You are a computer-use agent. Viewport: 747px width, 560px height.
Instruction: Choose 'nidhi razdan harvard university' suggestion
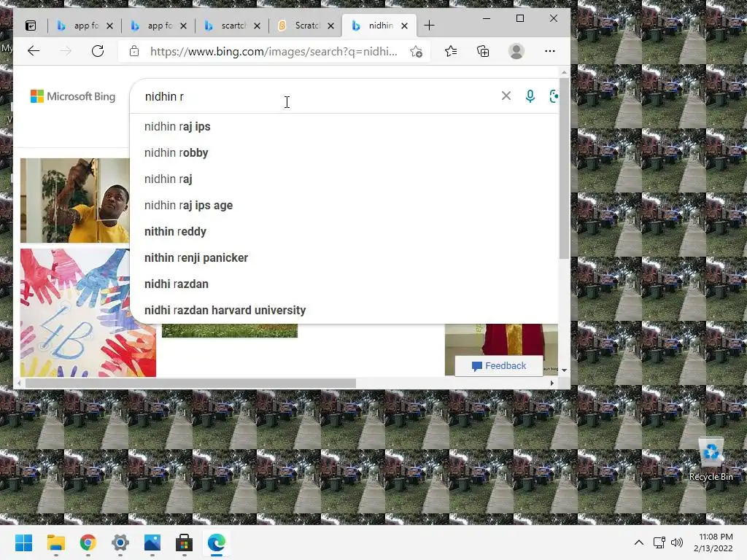[225, 310]
